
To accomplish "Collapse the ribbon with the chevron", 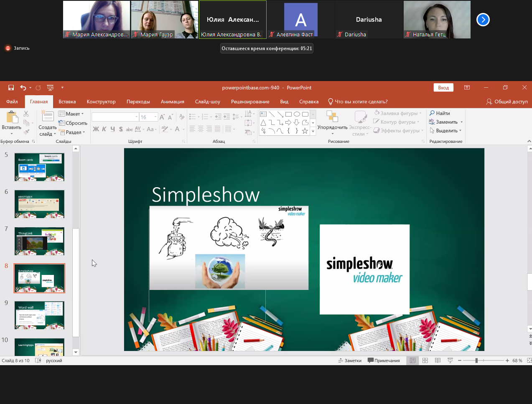I will tap(529, 141).
